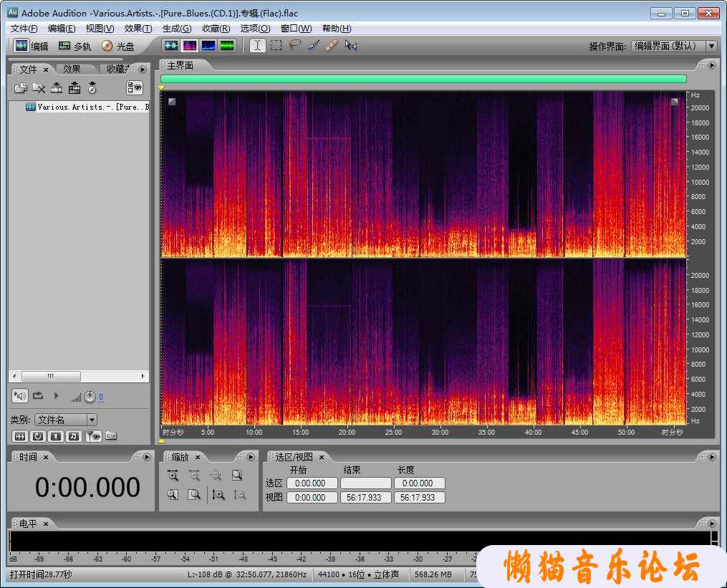This screenshot has width=727, height=588.
Task: Open Files panel options arrow menu
Action: [x=143, y=69]
